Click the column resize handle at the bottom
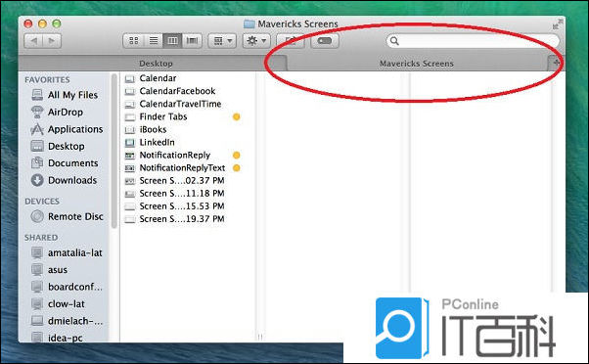The image size is (589, 364). tap(260, 337)
